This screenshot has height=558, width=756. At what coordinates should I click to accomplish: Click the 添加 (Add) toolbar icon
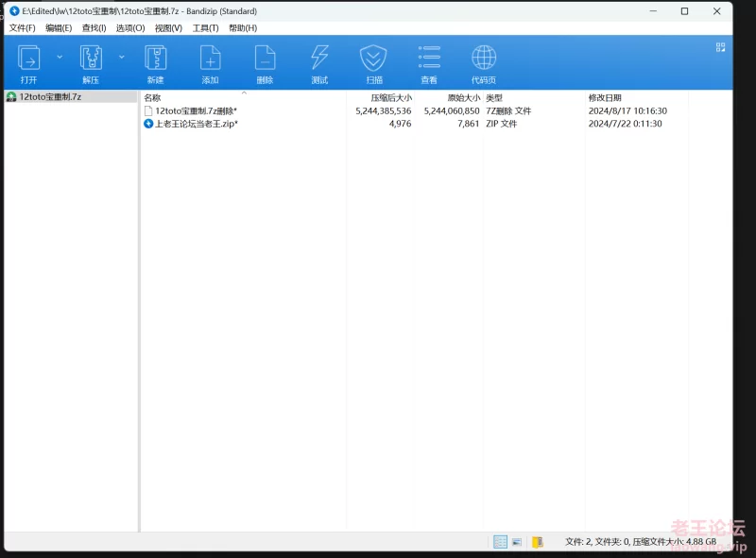pos(210,58)
